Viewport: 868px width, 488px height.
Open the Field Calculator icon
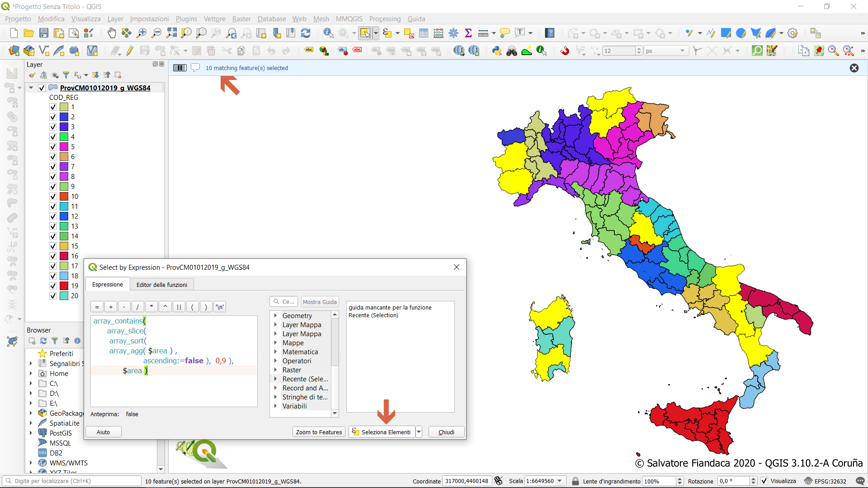pyautogui.click(x=439, y=33)
